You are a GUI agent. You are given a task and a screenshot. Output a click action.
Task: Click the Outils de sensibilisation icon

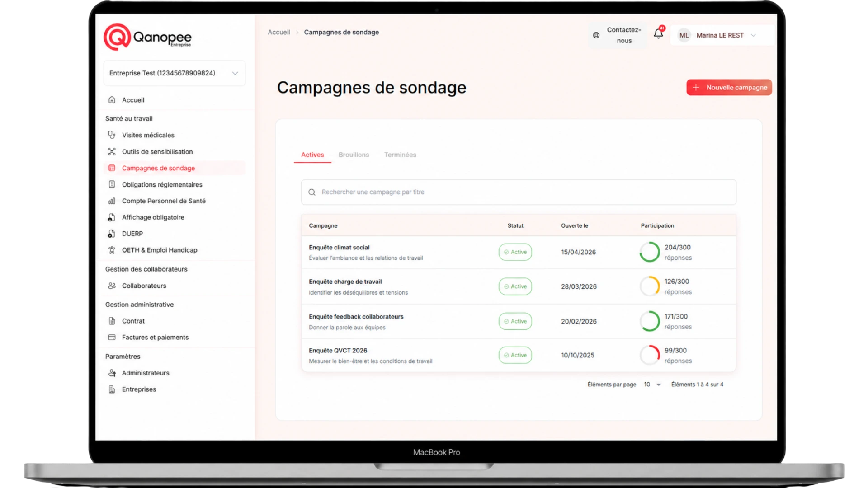tap(112, 151)
